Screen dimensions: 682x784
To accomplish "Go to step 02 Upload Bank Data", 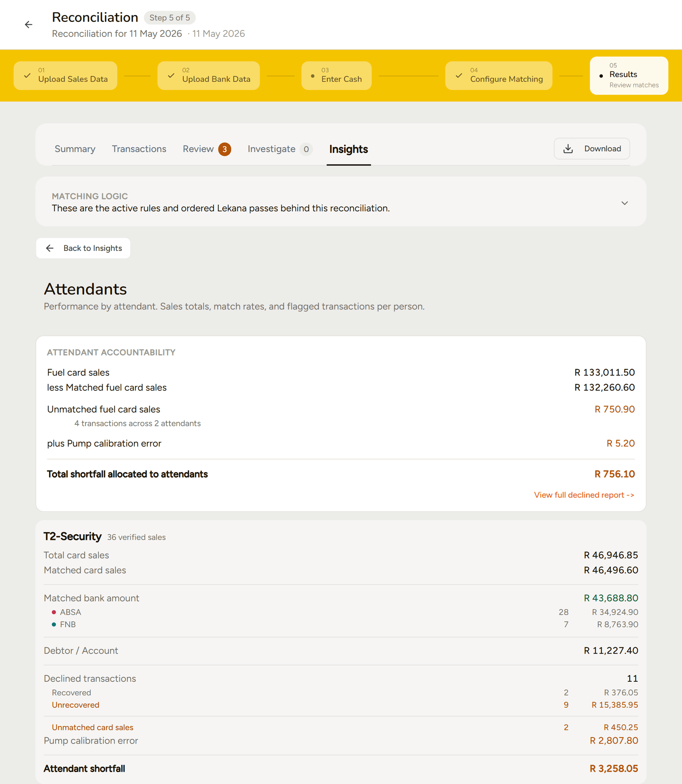I will pos(209,75).
